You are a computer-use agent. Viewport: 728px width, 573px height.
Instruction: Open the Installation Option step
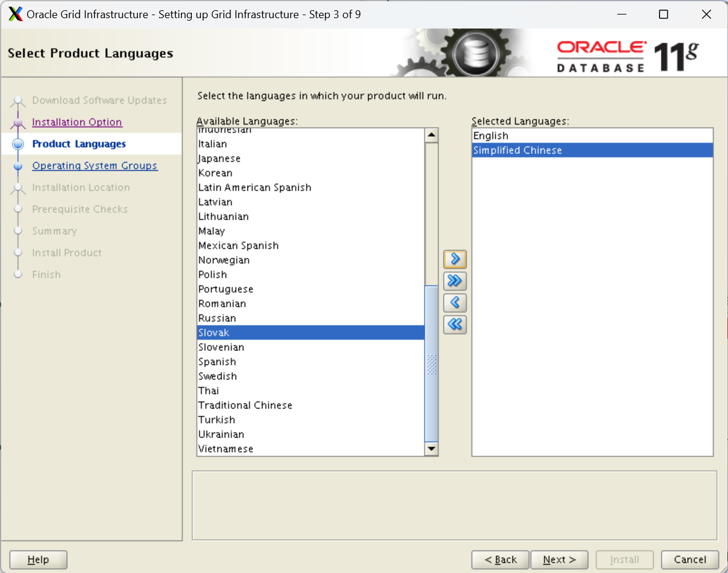[77, 122]
